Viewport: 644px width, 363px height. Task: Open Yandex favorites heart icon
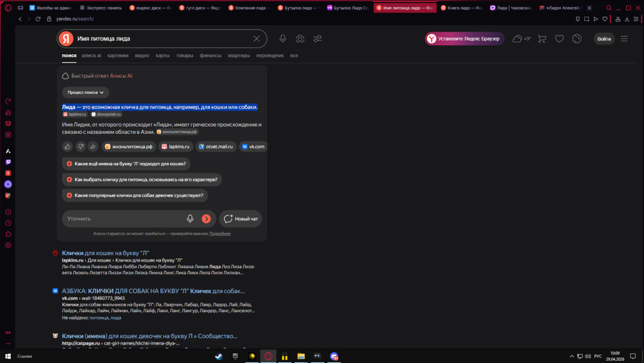pos(559,39)
